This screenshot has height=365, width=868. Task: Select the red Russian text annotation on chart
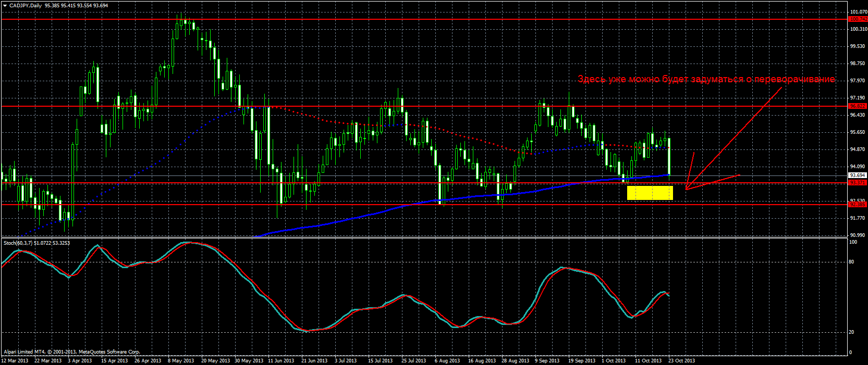706,79
